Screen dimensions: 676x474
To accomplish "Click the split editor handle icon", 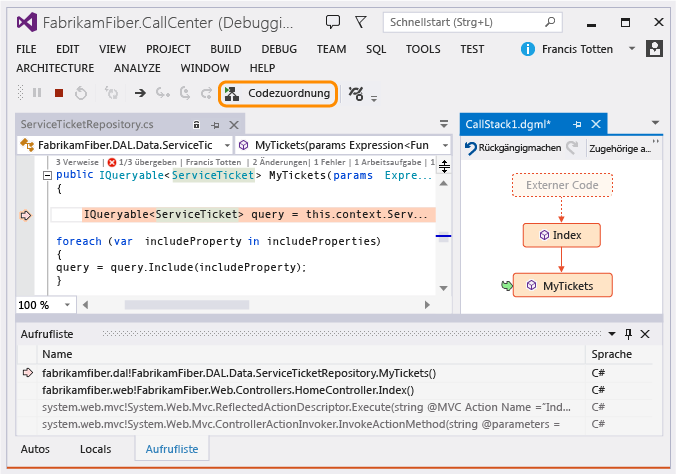I will (444, 166).
